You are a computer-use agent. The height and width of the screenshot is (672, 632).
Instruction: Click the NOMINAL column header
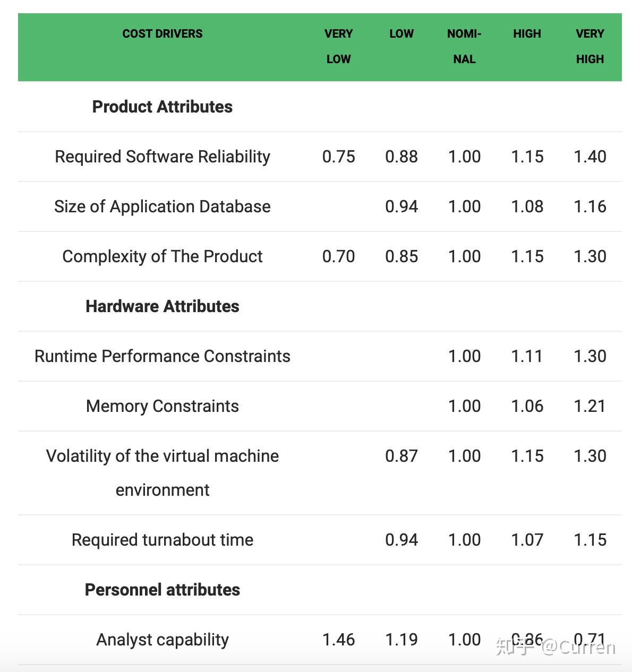[464, 46]
